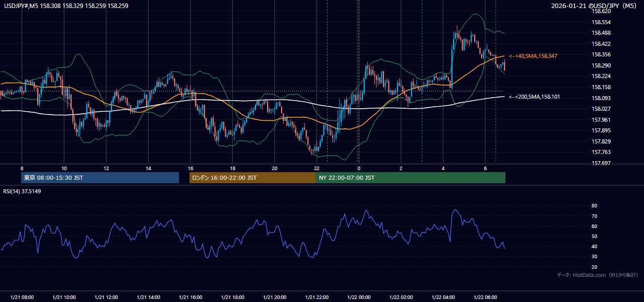Click the bottom time label 1/22 06:00
The image size is (644, 302).
(x=485, y=297)
